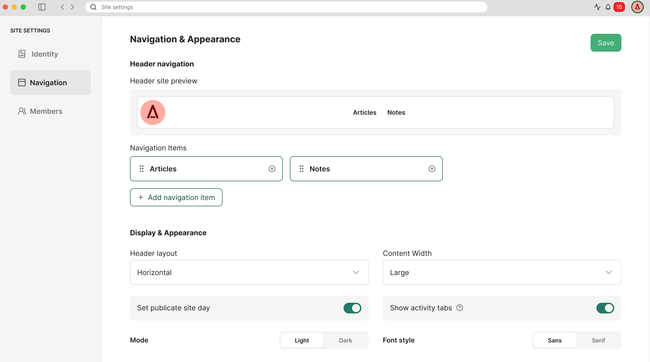Click the Articles item options icon
The height and width of the screenshot is (362, 650).
(272, 169)
